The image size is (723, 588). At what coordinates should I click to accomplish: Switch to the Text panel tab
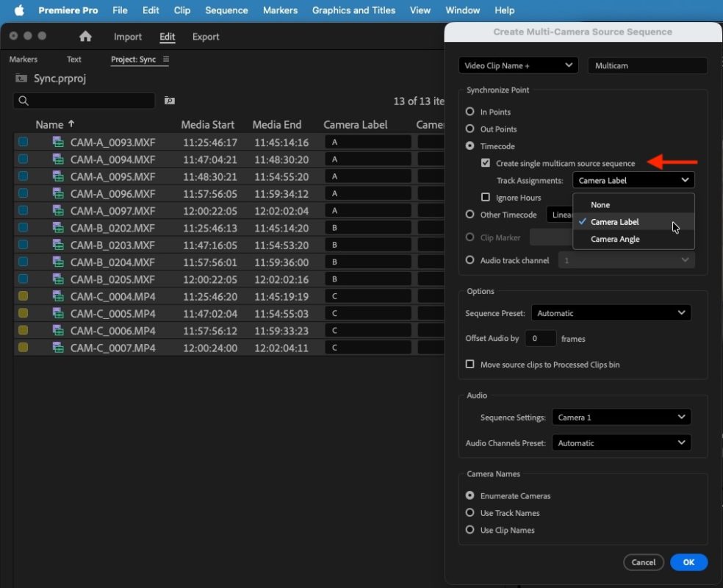click(x=73, y=59)
